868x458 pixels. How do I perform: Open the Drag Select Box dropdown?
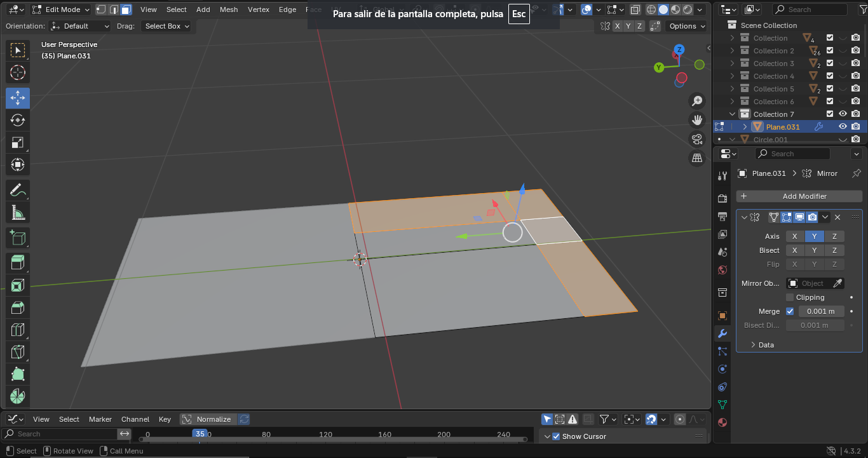(x=165, y=26)
